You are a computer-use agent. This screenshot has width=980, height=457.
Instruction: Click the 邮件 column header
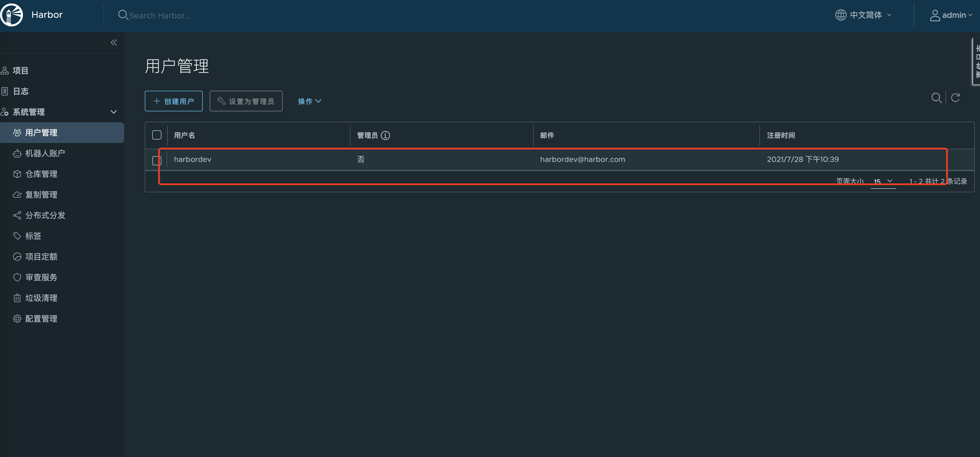click(x=547, y=135)
